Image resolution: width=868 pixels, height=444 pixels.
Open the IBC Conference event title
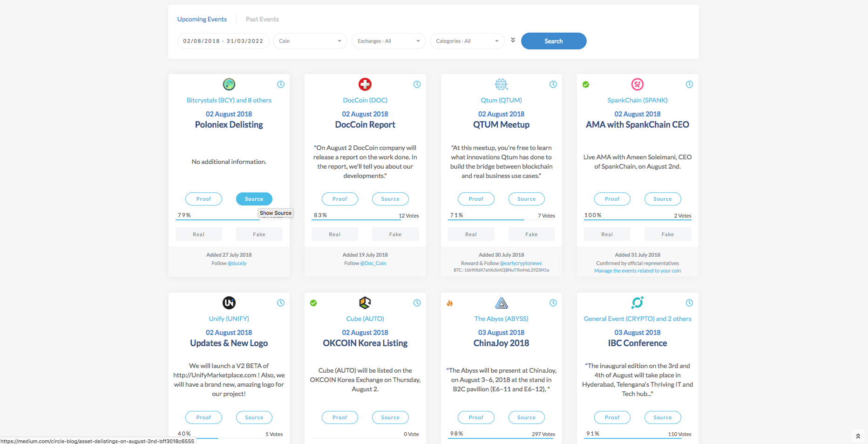637,343
